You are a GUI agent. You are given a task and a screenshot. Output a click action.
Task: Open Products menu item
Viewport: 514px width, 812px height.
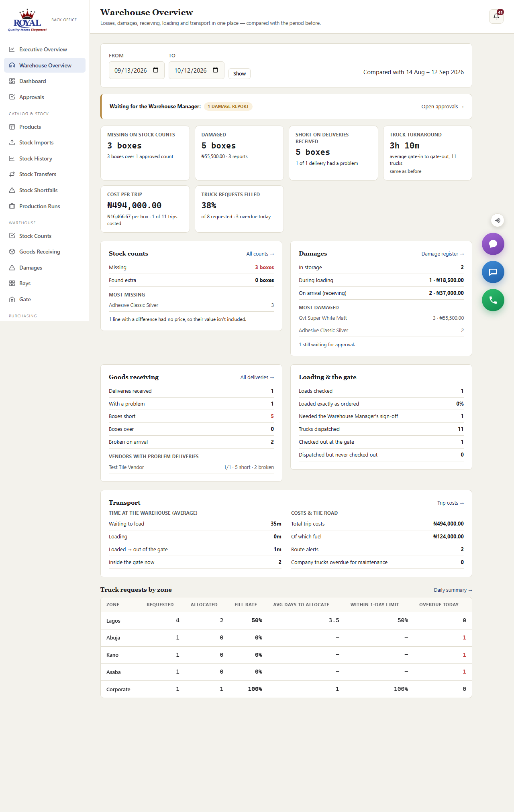45,127
